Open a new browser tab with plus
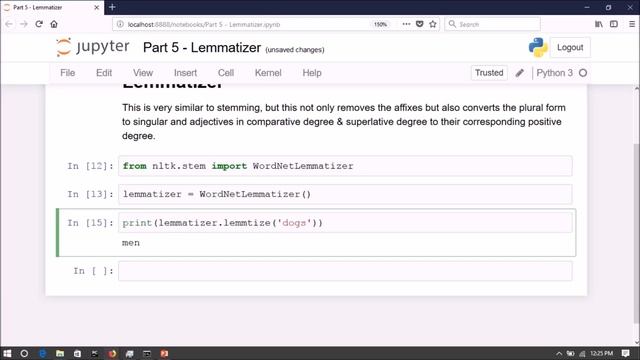The height and width of the screenshot is (360, 640). click(x=112, y=7)
